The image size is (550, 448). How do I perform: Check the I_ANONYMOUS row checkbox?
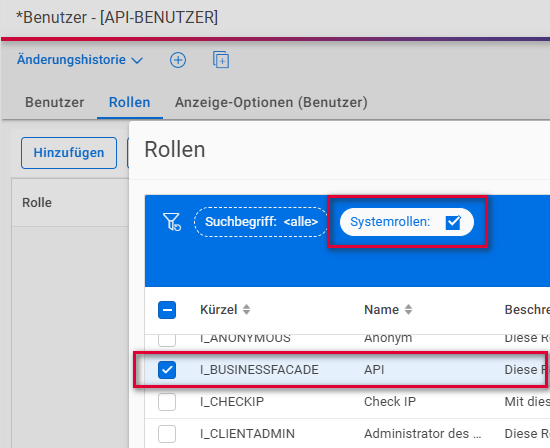point(167,340)
